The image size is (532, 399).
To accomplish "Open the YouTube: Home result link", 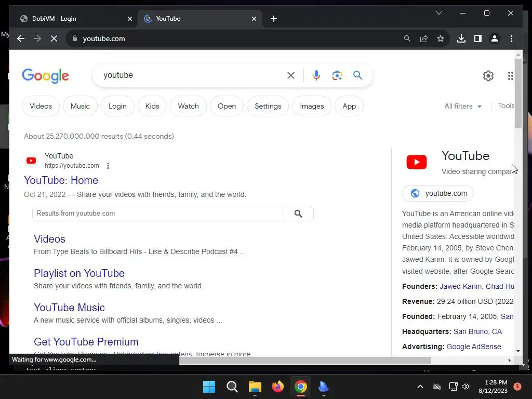I will click(x=61, y=180).
